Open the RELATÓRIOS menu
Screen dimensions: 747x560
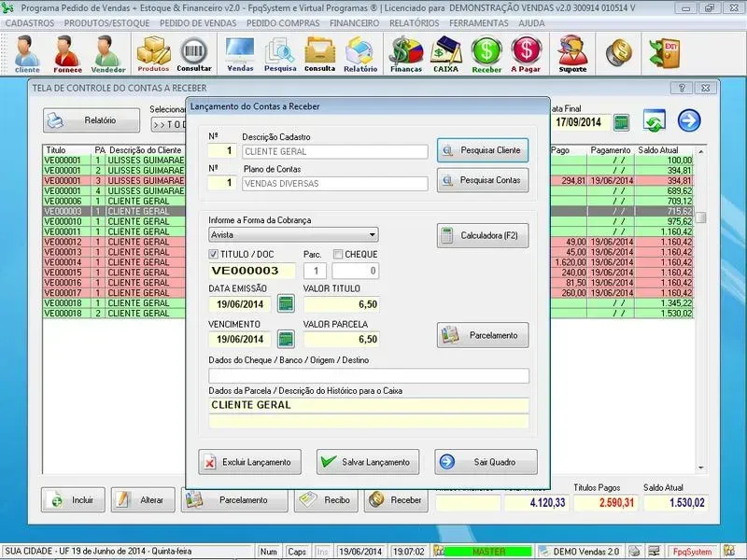(x=414, y=21)
